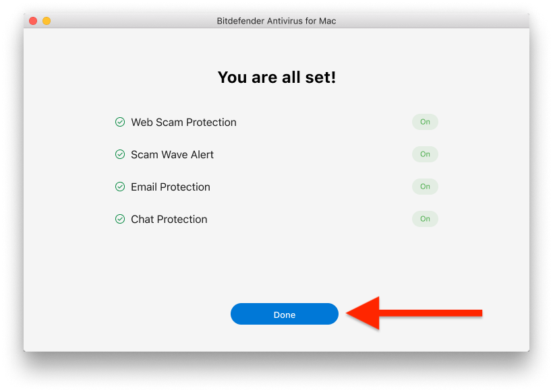Click the Email Protection text label
This screenshot has height=392, width=553.
[170, 187]
